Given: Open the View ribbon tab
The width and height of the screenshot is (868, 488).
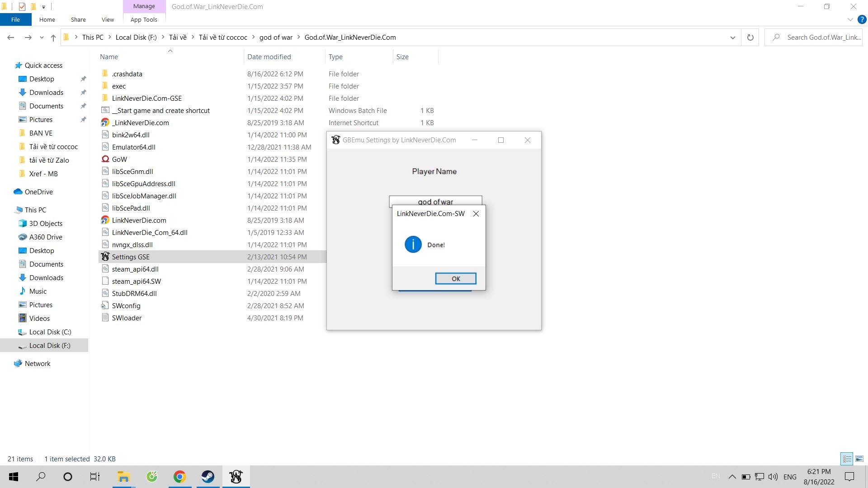Looking at the screenshot, I should coord(108,19).
